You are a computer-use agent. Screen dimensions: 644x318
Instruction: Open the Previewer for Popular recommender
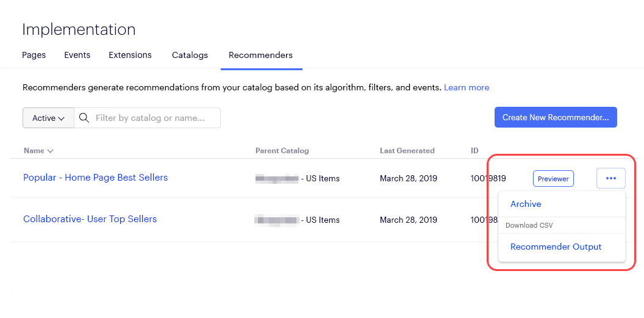pyautogui.click(x=553, y=179)
